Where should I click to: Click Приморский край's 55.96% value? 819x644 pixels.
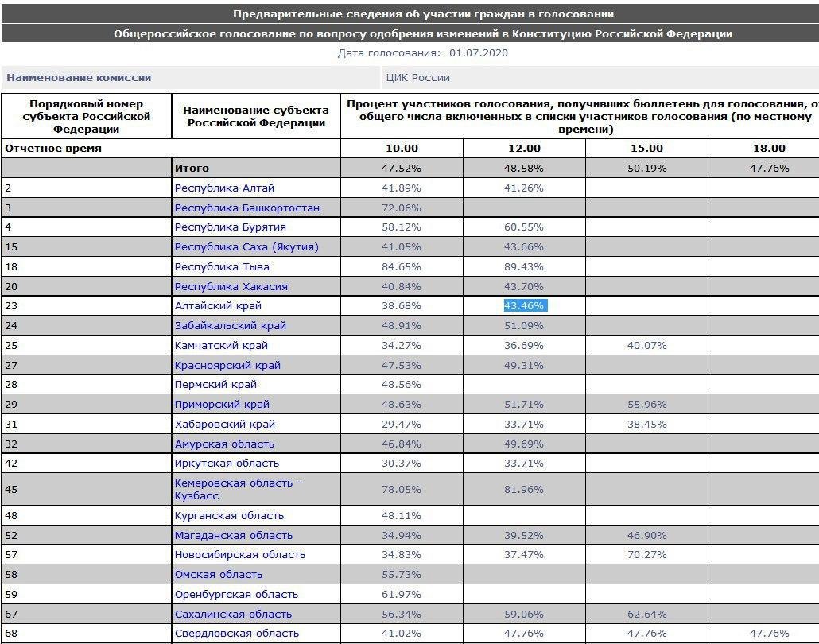[646, 404]
